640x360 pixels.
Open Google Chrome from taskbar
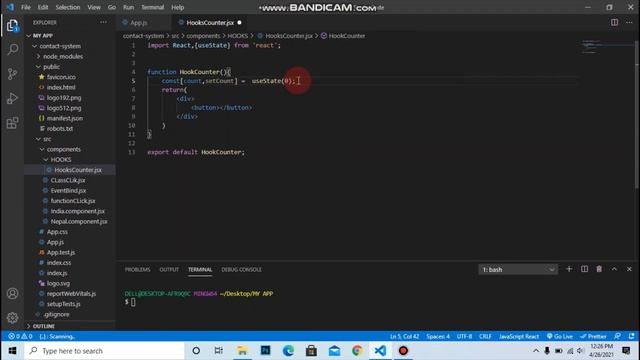pos(357,351)
